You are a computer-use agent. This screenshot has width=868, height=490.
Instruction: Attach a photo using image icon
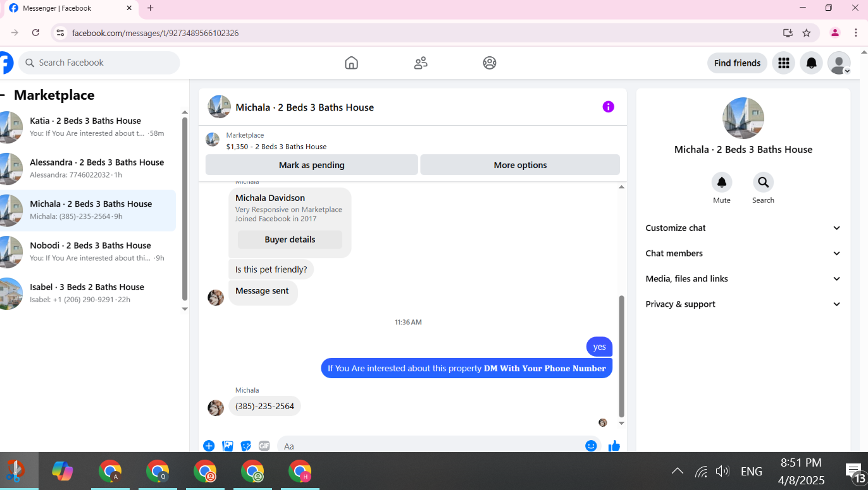pyautogui.click(x=228, y=446)
